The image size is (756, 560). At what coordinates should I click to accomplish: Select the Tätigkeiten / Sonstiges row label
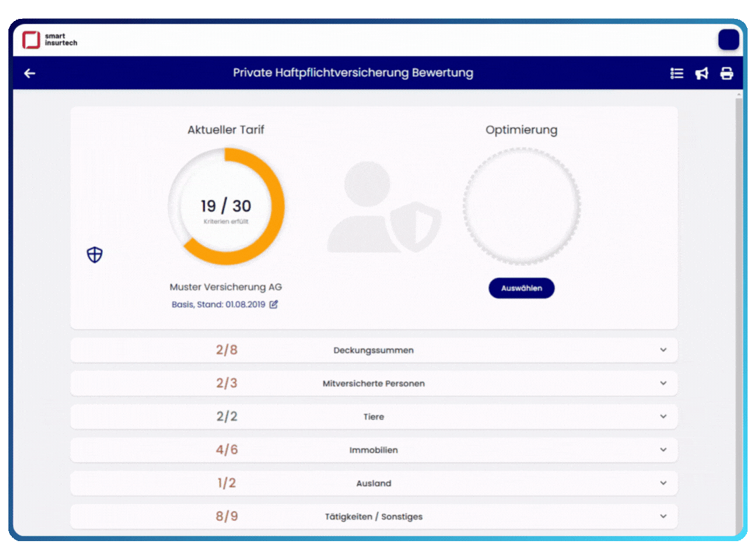point(373,517)
